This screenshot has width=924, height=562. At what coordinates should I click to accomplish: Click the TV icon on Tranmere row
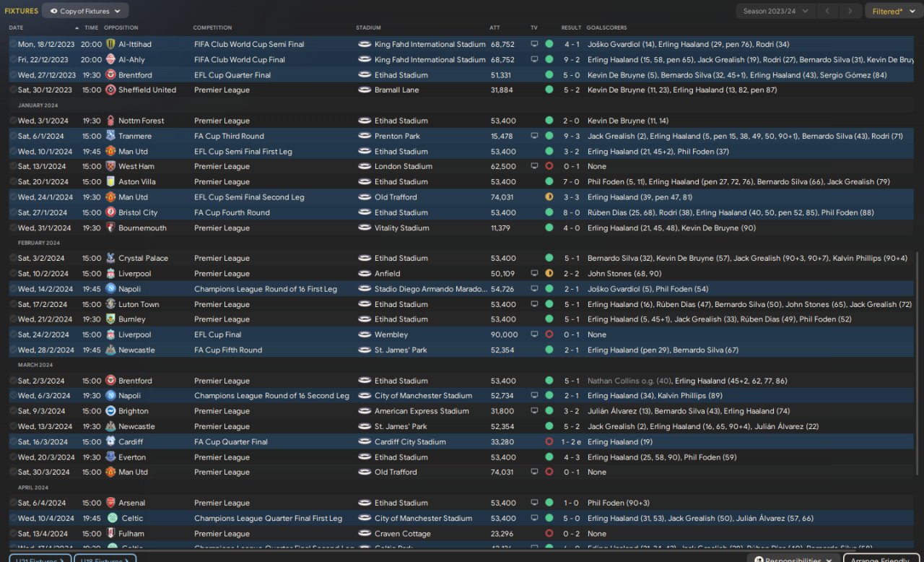534,136
